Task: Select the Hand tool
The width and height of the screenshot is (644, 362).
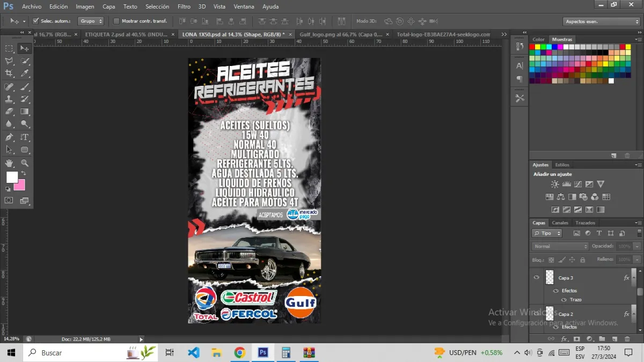Action: pos(9,163)
